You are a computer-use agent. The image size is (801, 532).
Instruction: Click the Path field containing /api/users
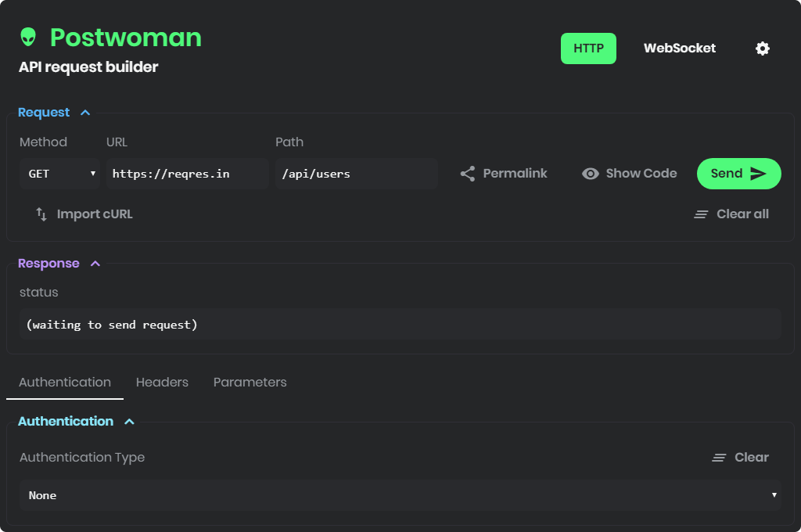pos(356,173)
